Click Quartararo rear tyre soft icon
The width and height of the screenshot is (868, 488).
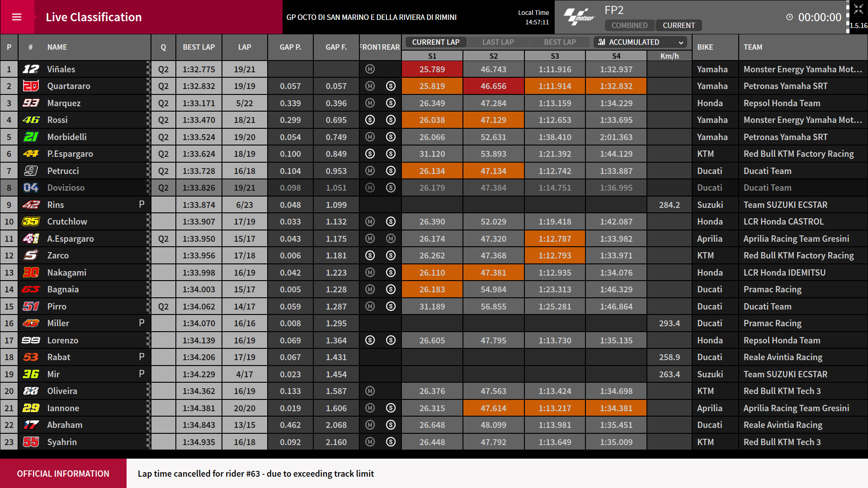(391, 86)
